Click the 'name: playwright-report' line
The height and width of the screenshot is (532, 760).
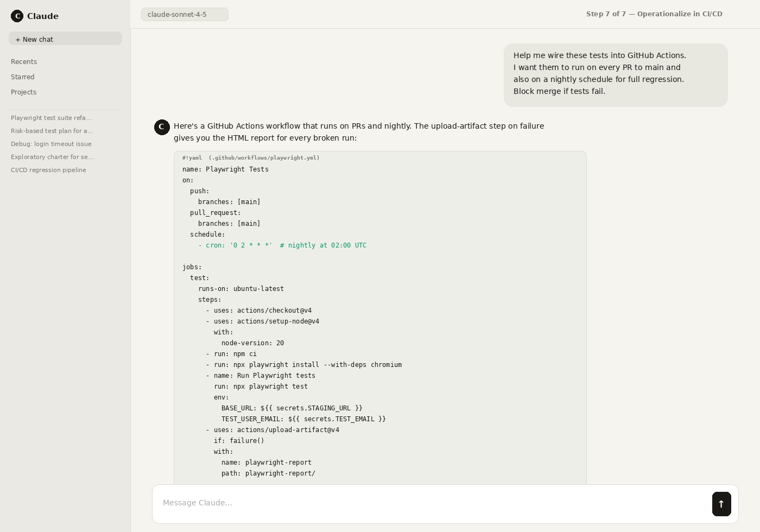click(x=267, y=463)
